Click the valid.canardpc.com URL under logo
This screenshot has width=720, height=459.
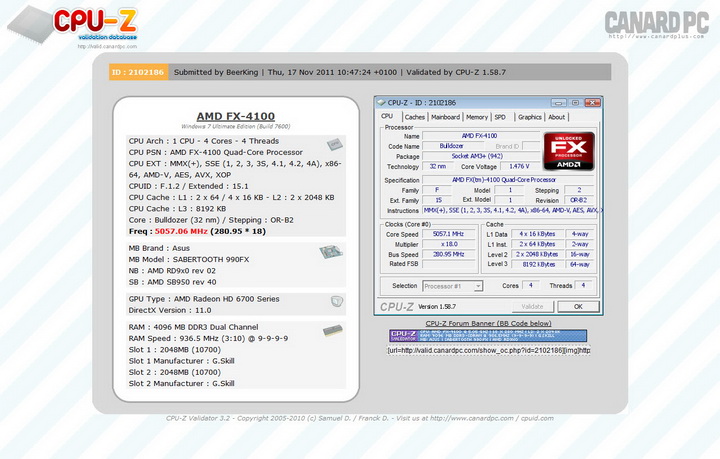coord(107,46)
